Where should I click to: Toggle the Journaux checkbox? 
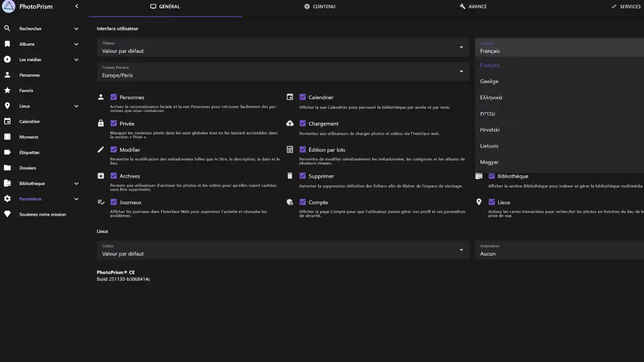114,202
